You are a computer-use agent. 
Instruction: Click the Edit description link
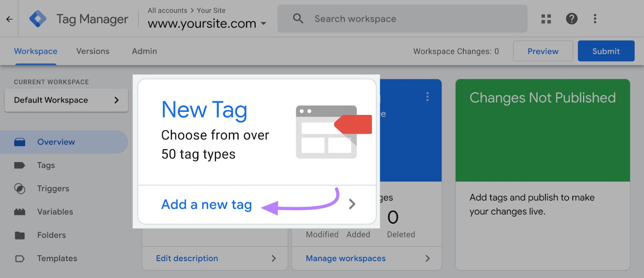point(187,258)
